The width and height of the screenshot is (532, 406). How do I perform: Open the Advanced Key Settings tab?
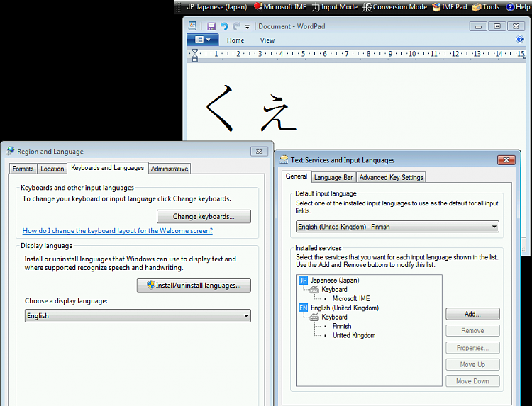coord(391,177)
